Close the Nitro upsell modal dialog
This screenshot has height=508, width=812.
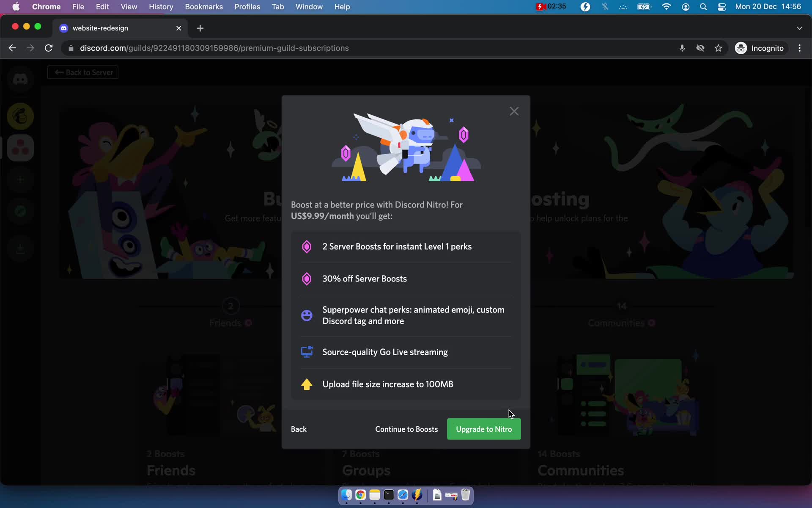(x=514, y=111)
